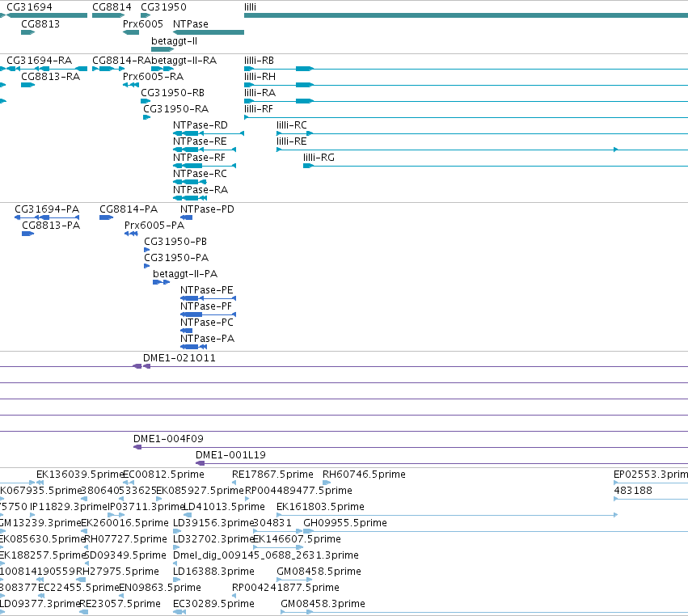The height and width of the screenshot is (616, 688).
Task: Select EST label EC00812.5prime
Action: click(163, 475)
